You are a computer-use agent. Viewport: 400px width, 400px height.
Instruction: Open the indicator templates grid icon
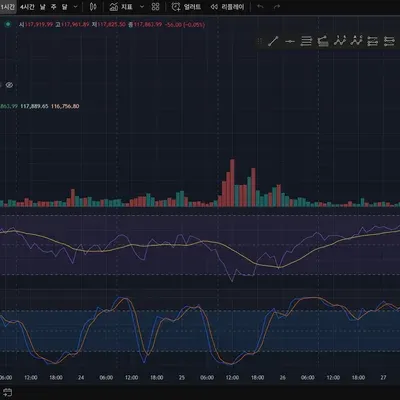[155, 7]
